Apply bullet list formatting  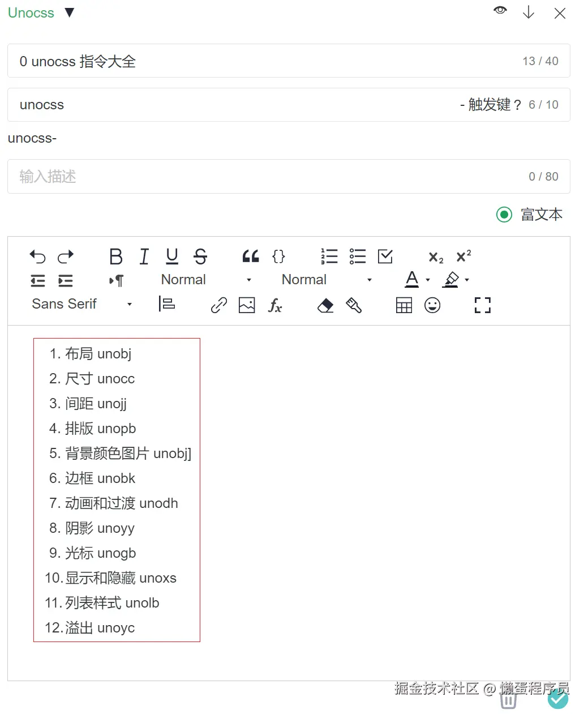coord(357,256)
